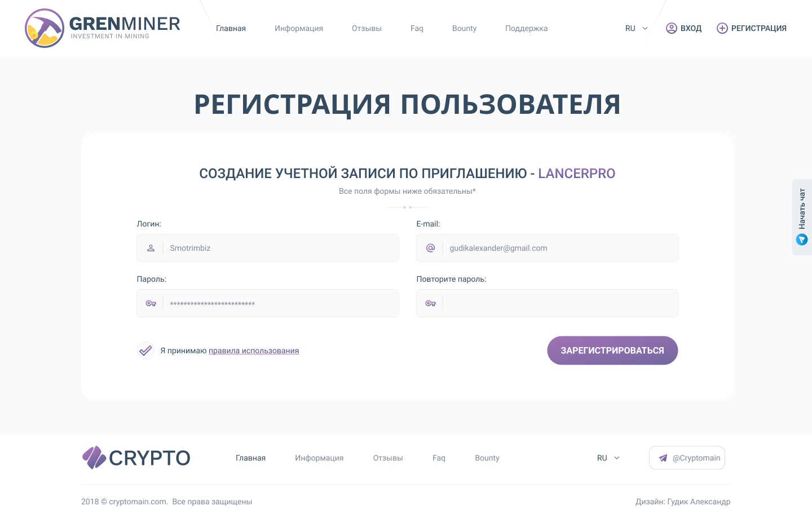Open Bounty in the footer menu
Screen dimensions: 812x515
coord(487,458)
